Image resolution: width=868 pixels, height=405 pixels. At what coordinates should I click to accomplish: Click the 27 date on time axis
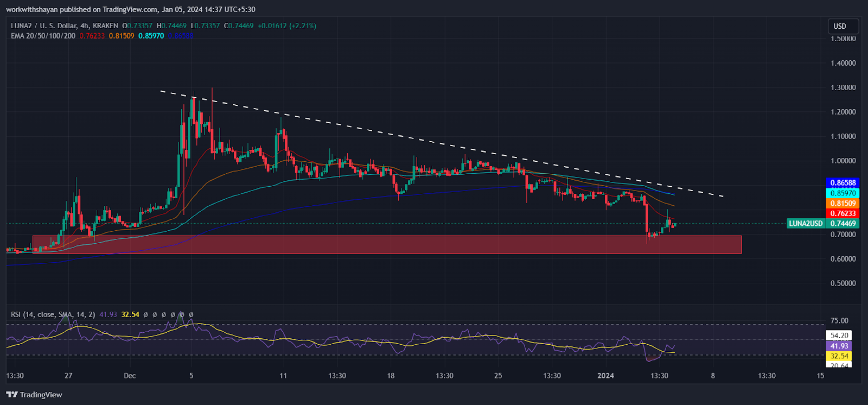(x=68, y=376)
